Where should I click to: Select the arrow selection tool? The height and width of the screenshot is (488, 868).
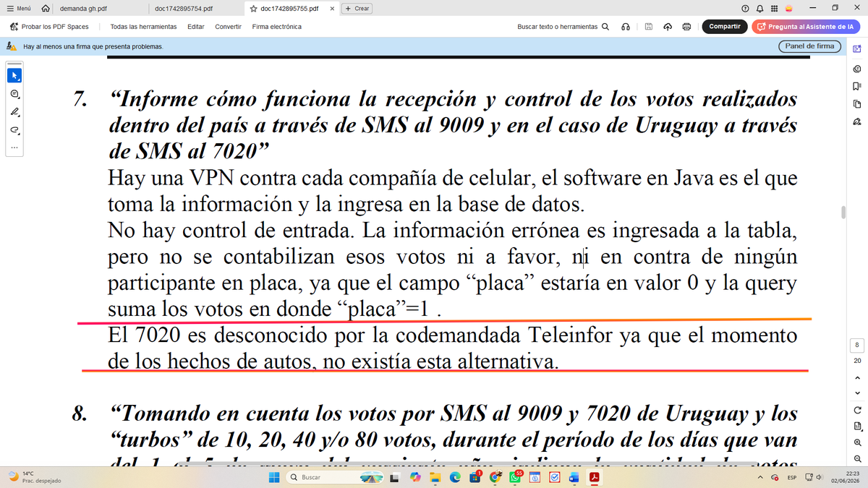pyautogui.click(x=14, y=75)
